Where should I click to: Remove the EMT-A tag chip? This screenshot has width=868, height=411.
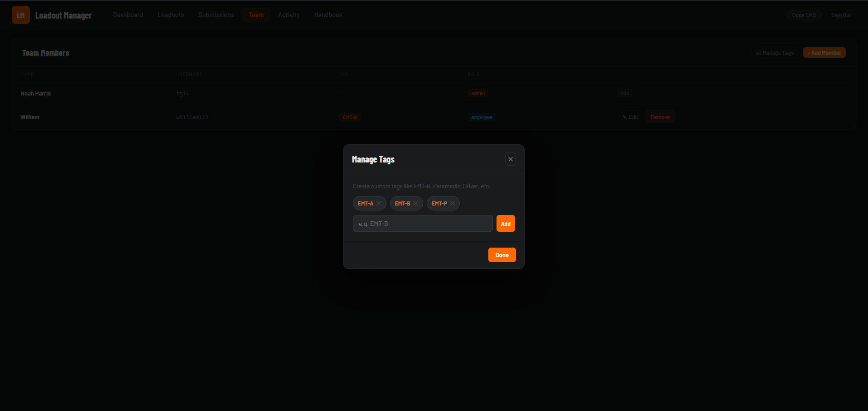click(379, 203)
